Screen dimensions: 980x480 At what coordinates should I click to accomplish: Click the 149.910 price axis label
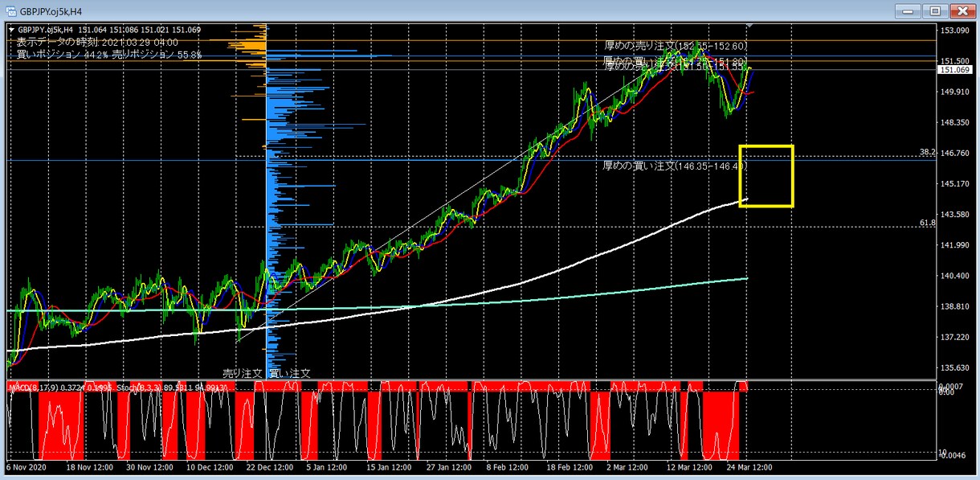[953, 92]
